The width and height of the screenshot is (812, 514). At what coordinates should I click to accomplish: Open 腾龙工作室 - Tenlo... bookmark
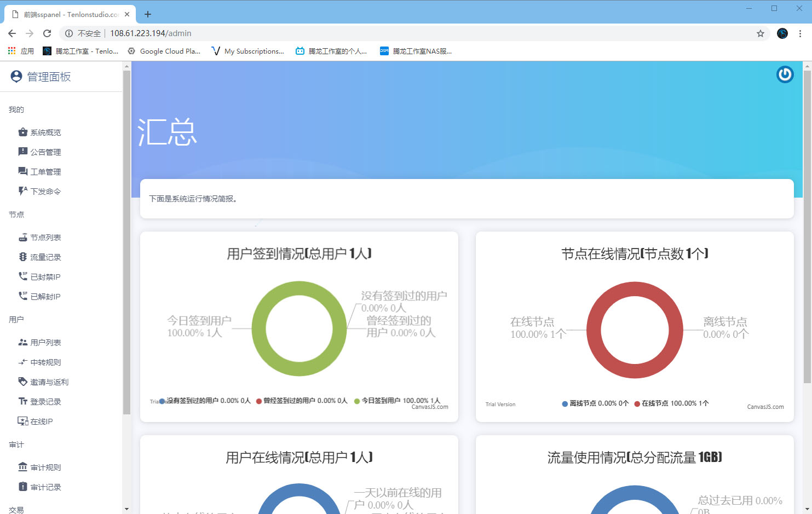(x=80, y=51)
